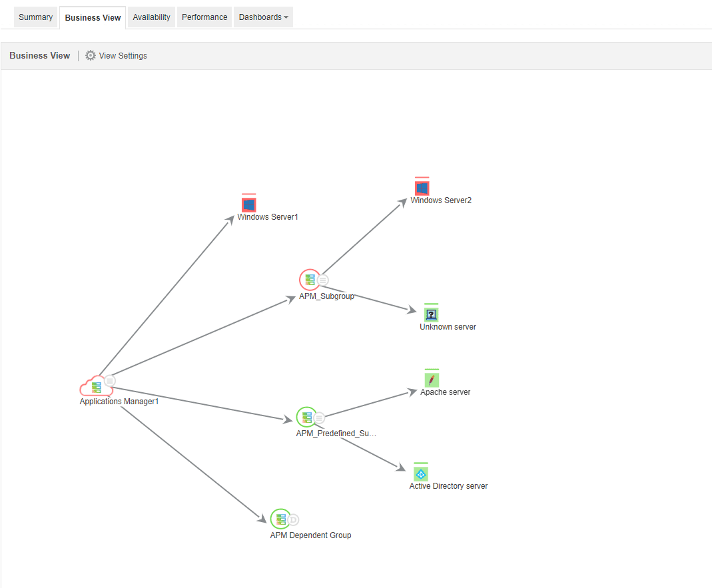Expand the Dashboards dropdown menu

click(x=263, y=17)
